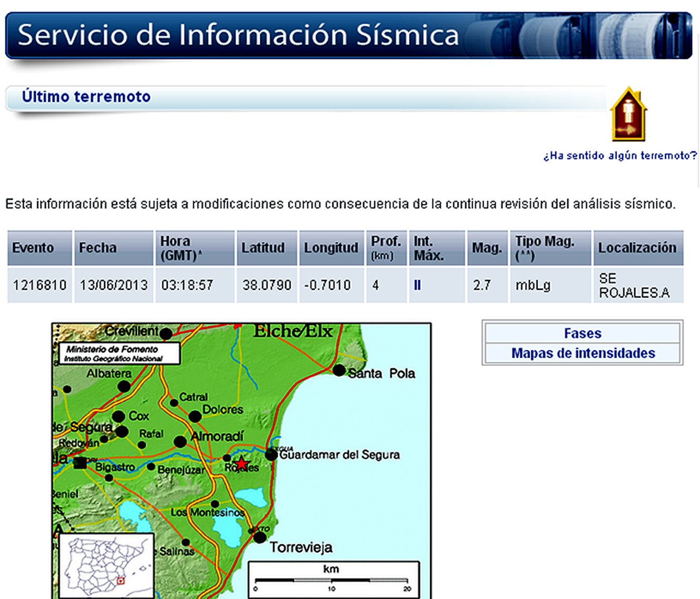This screenshot has width=700, height=599.
Task: Select the latitude 38.0790 cell
Action: 267,285
